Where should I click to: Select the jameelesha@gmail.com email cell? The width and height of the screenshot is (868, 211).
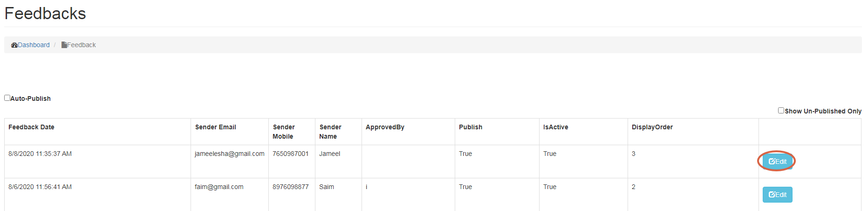(229, 154)
